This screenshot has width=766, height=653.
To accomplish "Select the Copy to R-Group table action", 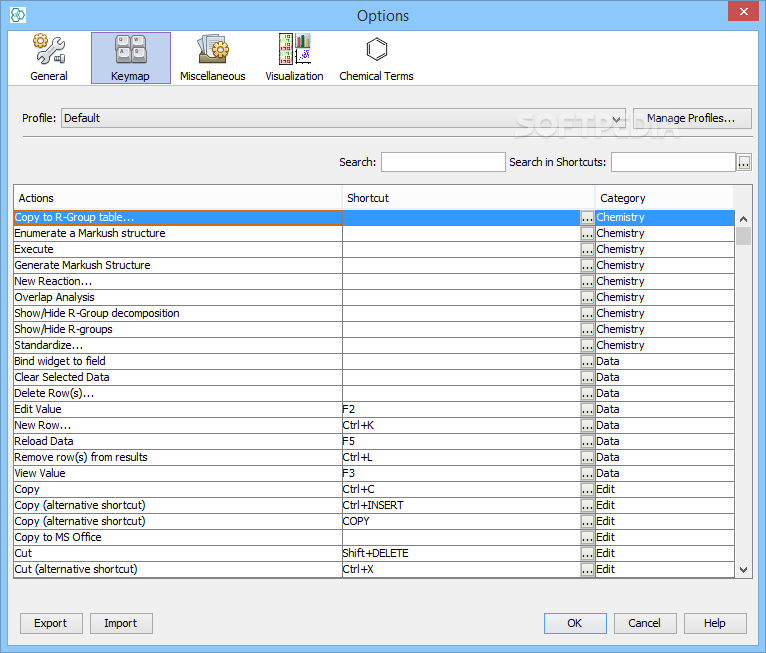I will click(178, 217).
